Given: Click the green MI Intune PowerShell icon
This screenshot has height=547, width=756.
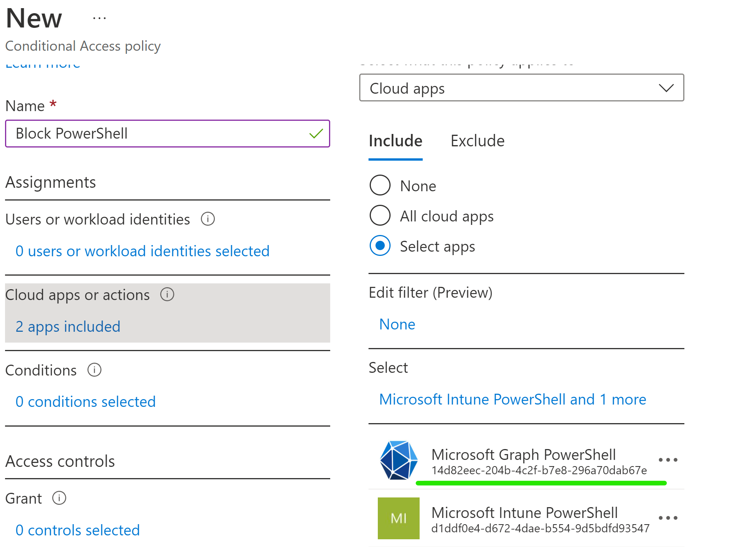Looking at the screenshot, I should click(398, 518).
